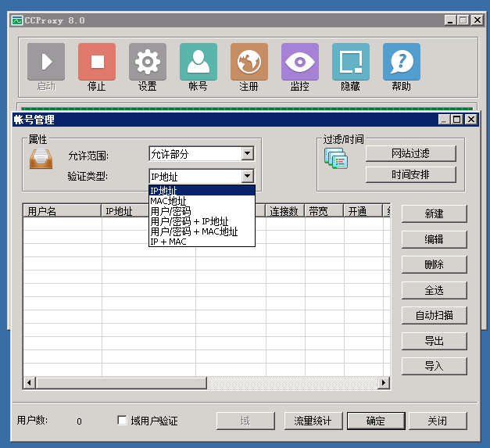Click the 全选 button
This screenshot has width=490, height=448.
click(x=434, y=290)
